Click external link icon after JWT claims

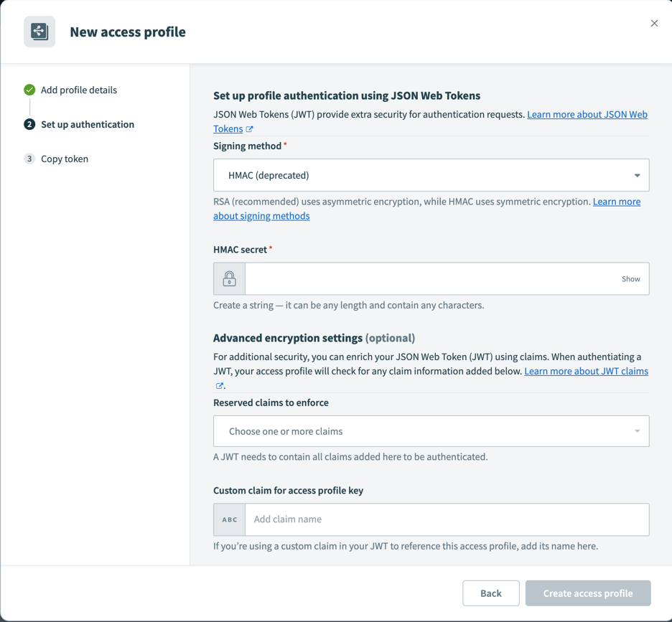[x=220, y=386]
